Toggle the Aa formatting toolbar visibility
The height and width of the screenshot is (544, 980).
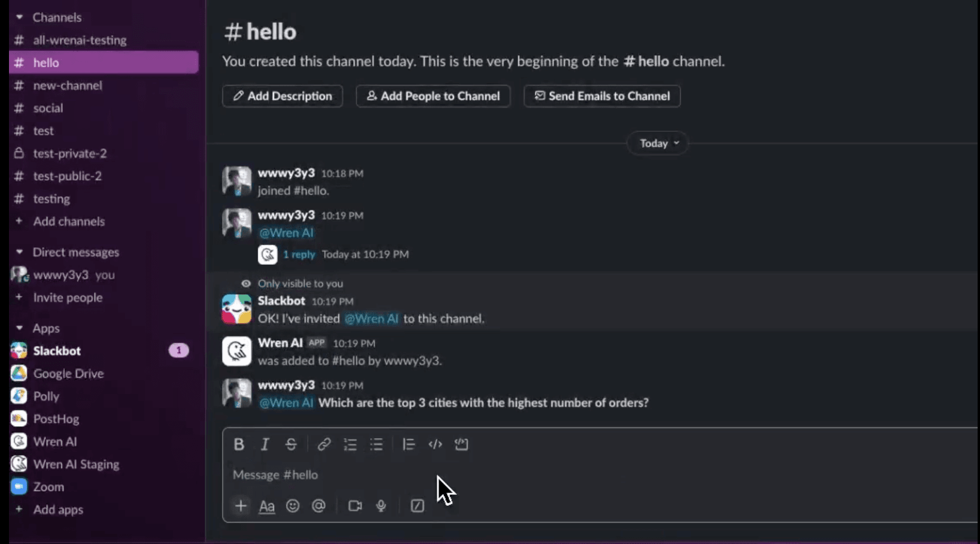coord(267,506)
